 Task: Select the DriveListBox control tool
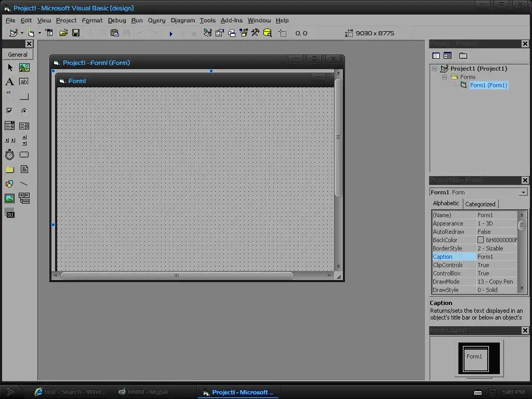click(x=24, y=155)
